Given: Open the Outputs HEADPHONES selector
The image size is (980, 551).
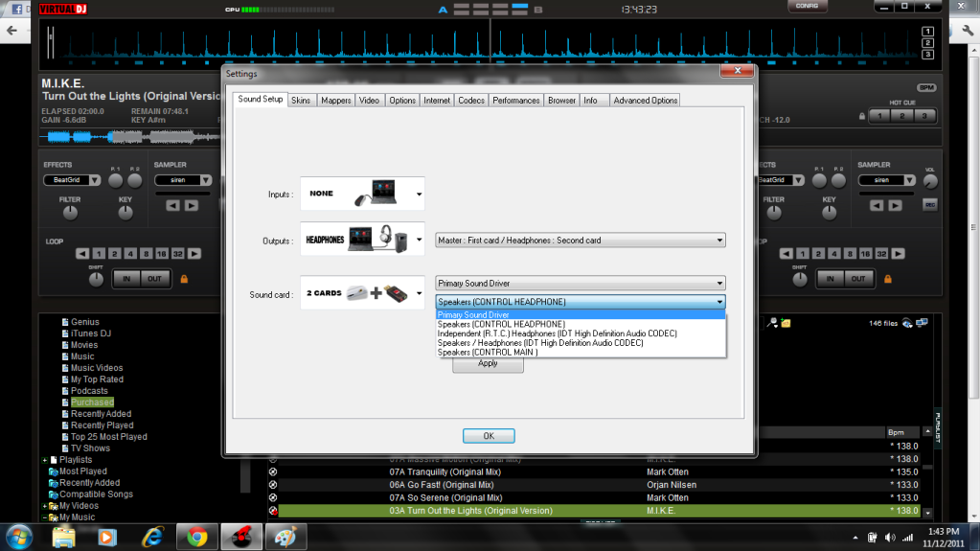Looking at the screenshot, I should [x=362, y=240].
